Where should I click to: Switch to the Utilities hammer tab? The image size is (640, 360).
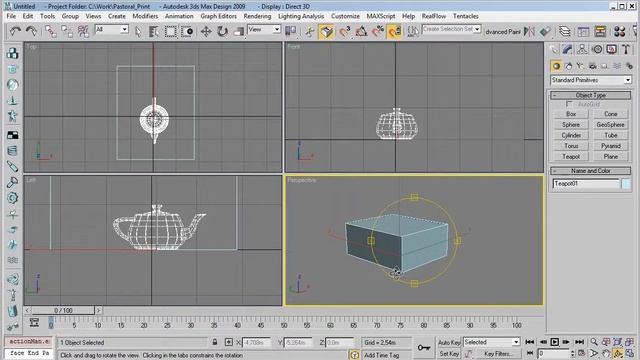[x=626, y=49]
